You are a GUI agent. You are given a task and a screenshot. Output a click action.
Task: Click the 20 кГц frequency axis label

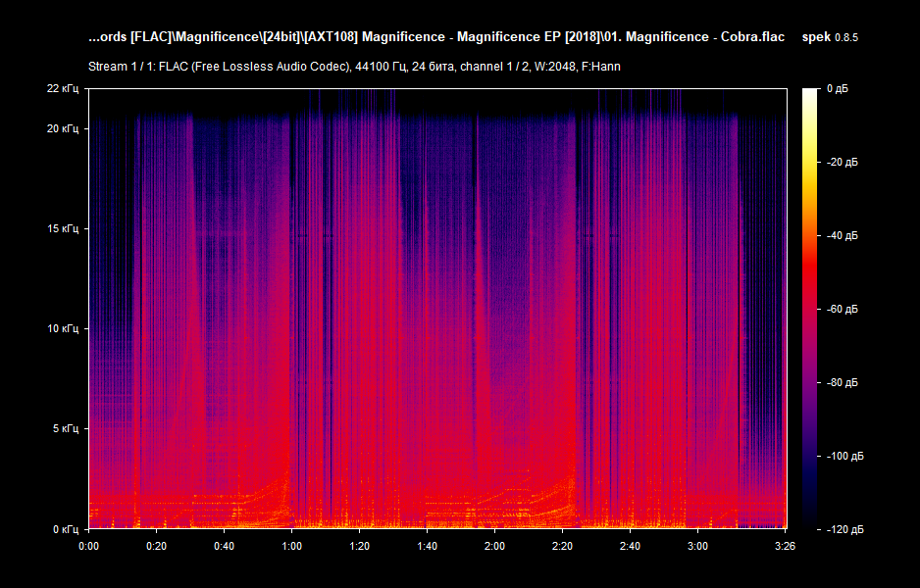point(62,128)
